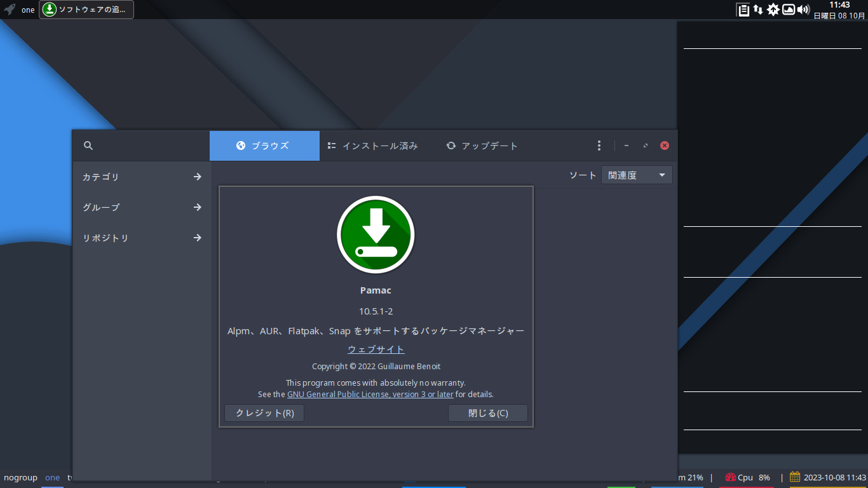This screenshot has width=868, height=488.
Task: Open the three-dot menu in Pamac header
Action: tap(599, 146)
